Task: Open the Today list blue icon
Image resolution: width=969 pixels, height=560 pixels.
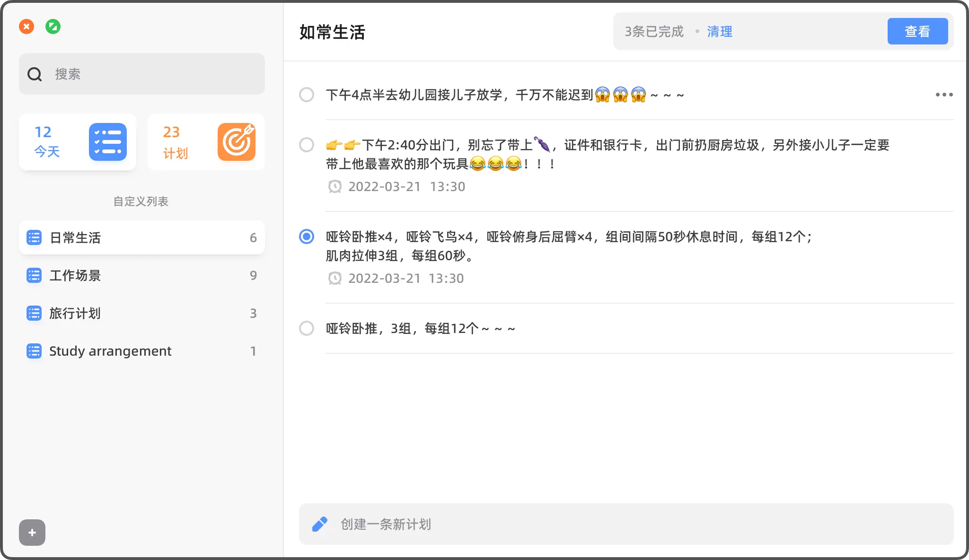Action: tap(108, 142)
